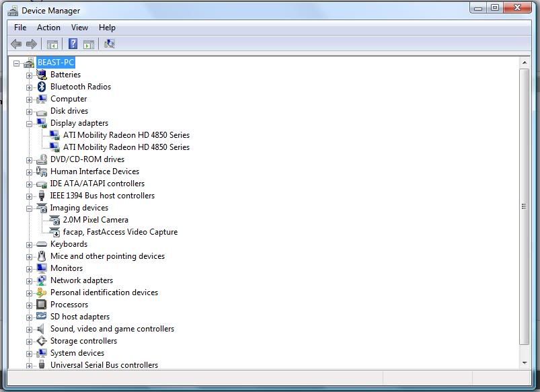
Task: Select the IEEE 1394 Bus host controllers icon
Action: coord(42,195)
